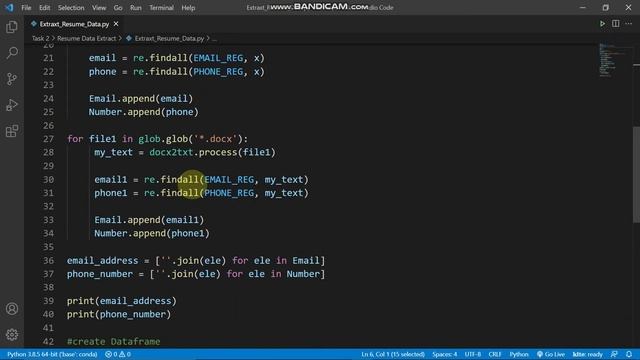The width and height of the screenshot is (640, 360).
Task: Click the Task 2 breadcrumb
Action: (40, 38)
